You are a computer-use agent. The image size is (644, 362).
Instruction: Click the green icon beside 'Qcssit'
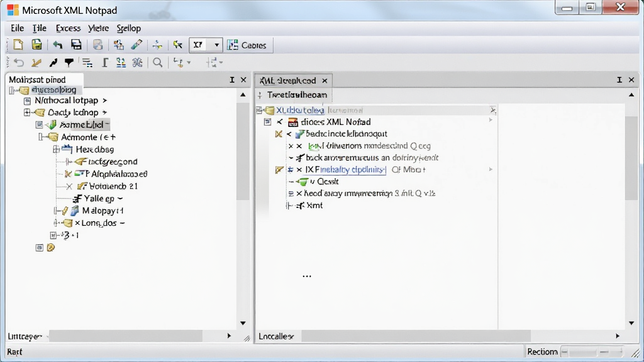coord(303,182)
